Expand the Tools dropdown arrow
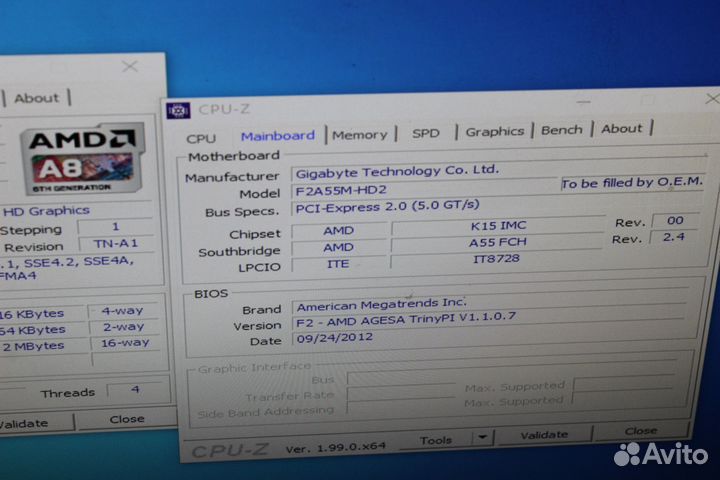720x480 pixels. click(483, 438)
